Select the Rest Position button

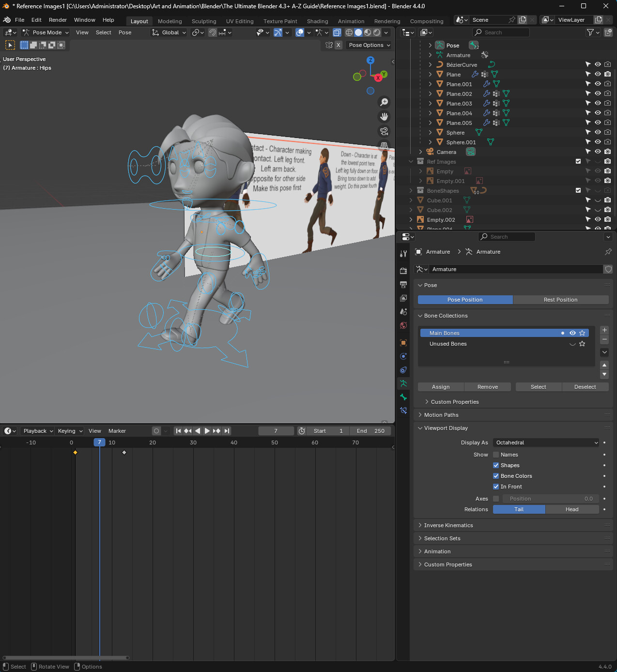(x=560, y=300)
